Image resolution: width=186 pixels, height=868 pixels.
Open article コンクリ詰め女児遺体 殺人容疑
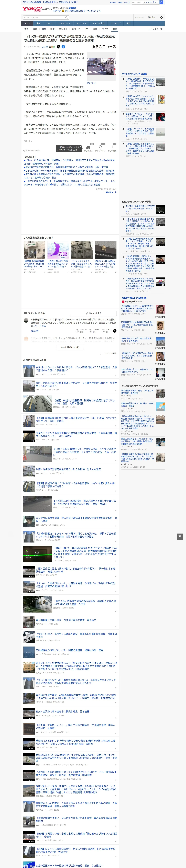(x=76, y=519)
